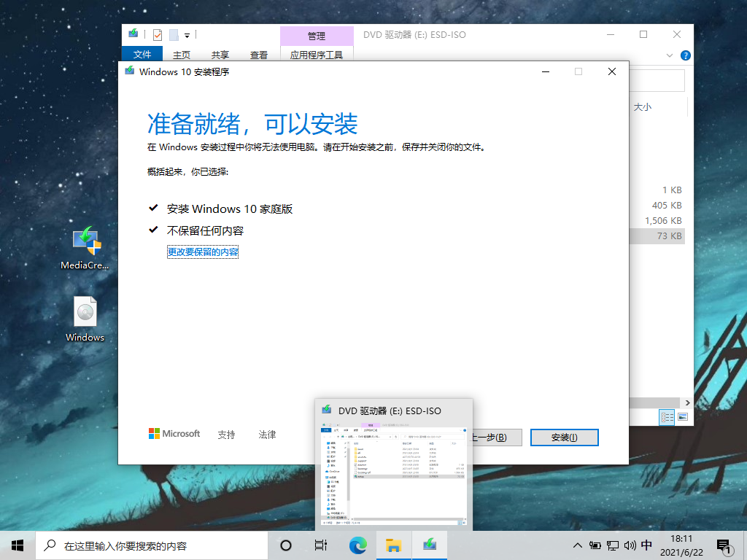
Task: Select the 1 KB file row
Action: [657, 190]
